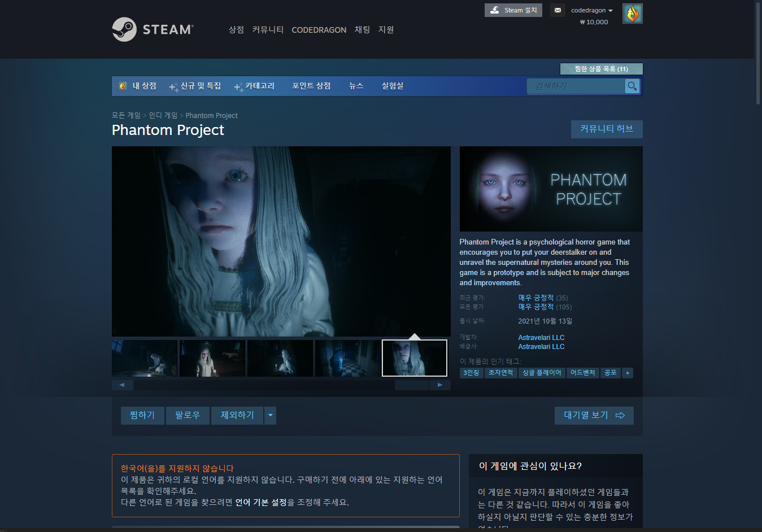Click 커뮤니티 허브 button
762x532 pixels.
pos(607,129)
